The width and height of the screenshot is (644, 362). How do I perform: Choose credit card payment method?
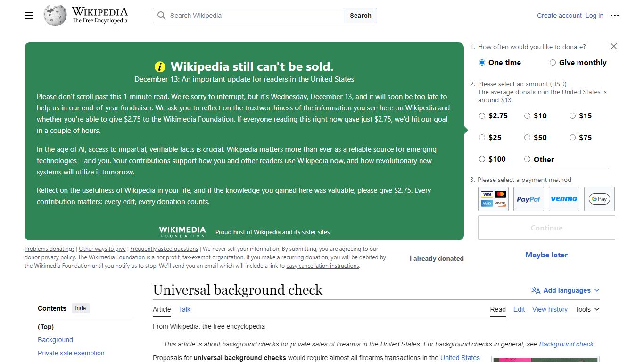[x=493, y=199]
